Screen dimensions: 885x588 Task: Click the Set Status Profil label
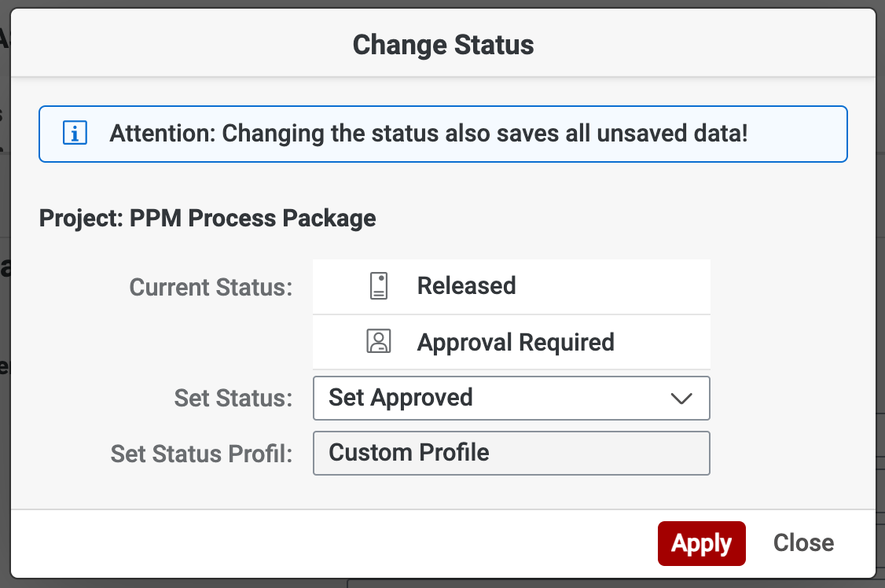(201, 454)
